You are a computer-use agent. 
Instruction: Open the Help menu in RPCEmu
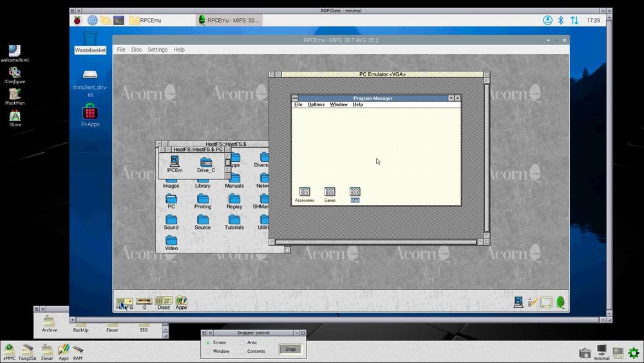pyautogui.click(x=179, y=50)
